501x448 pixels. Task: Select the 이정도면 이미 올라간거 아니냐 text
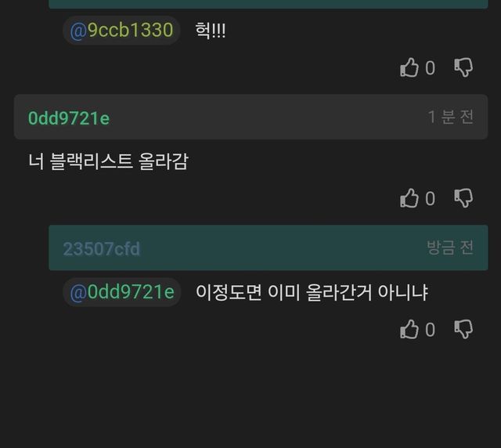coord(312,292)
